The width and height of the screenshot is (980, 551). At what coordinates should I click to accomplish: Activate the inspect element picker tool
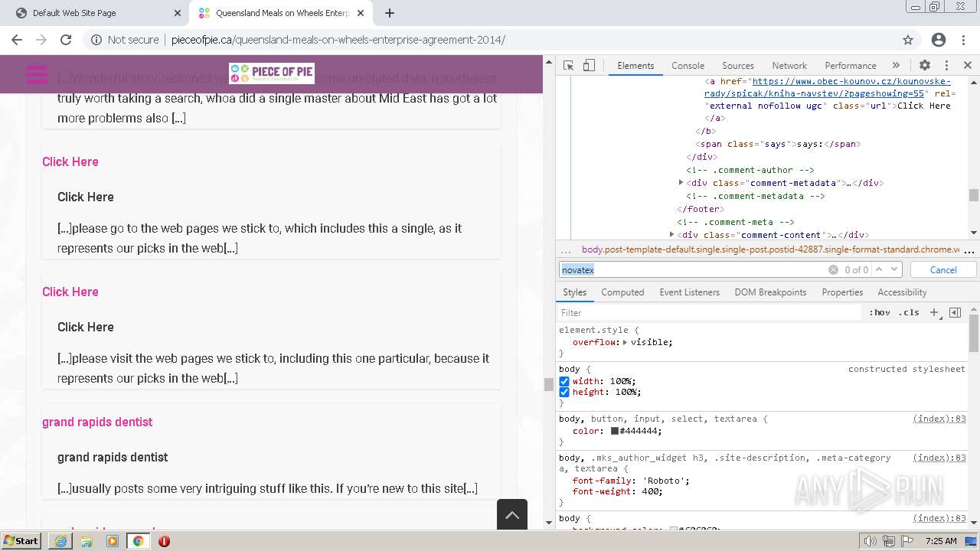click(x=568, y=66)
